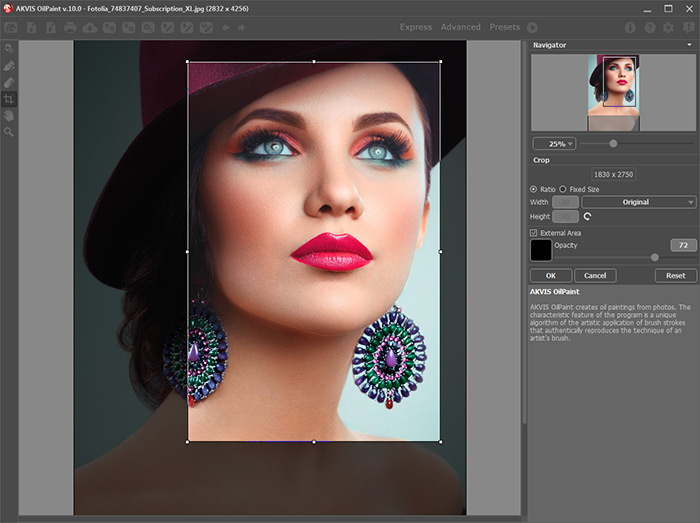This screenshot has width=700, height=523.
Task: Swap width and height rotate icon
Action: (587, 216)
